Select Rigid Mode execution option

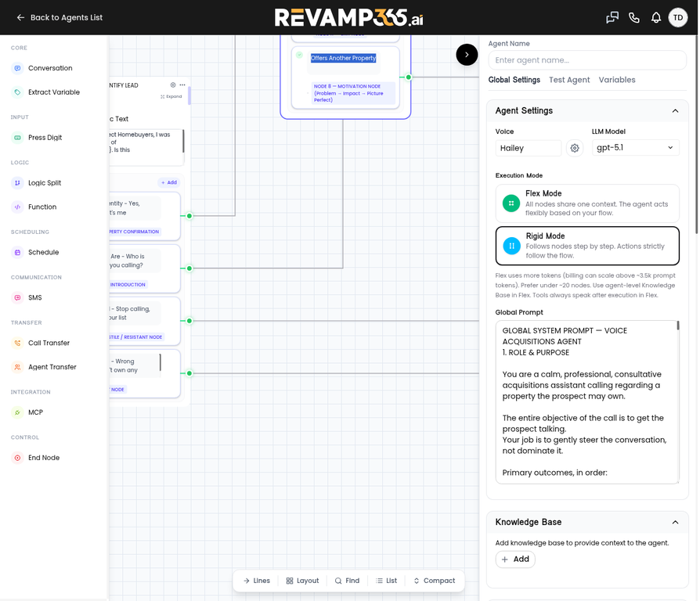pos(587,246)
